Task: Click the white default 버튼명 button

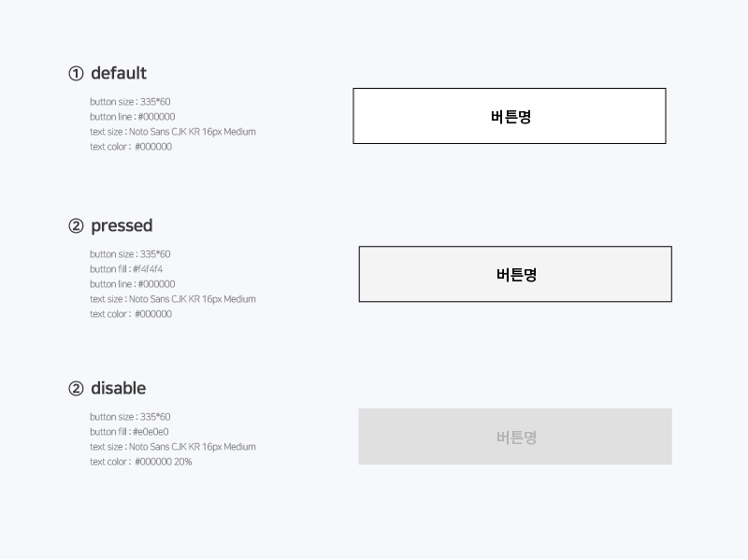Action: pos(510,116)
